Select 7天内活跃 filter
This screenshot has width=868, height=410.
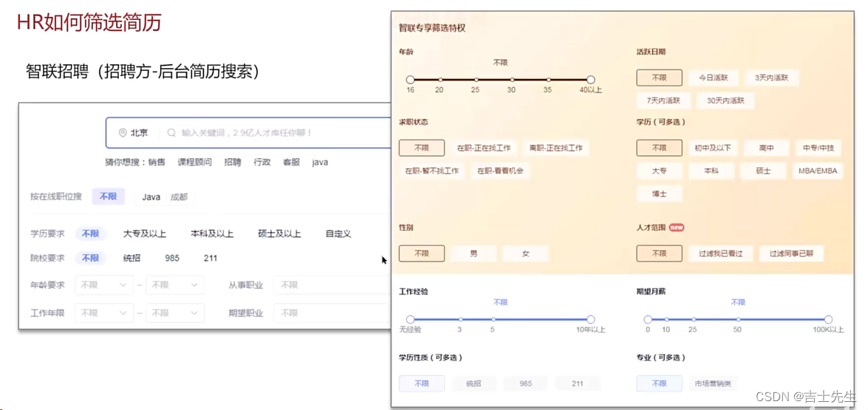663,100
